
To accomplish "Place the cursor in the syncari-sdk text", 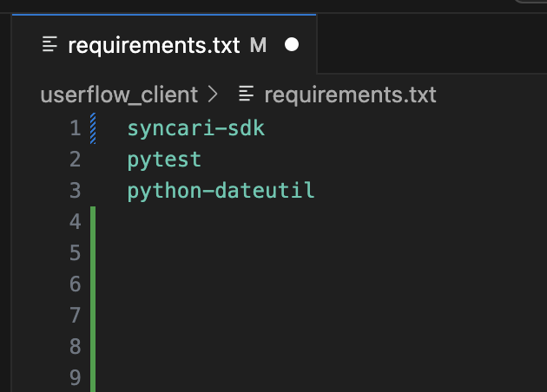I will pyautogui.click(x=195, y=129).
